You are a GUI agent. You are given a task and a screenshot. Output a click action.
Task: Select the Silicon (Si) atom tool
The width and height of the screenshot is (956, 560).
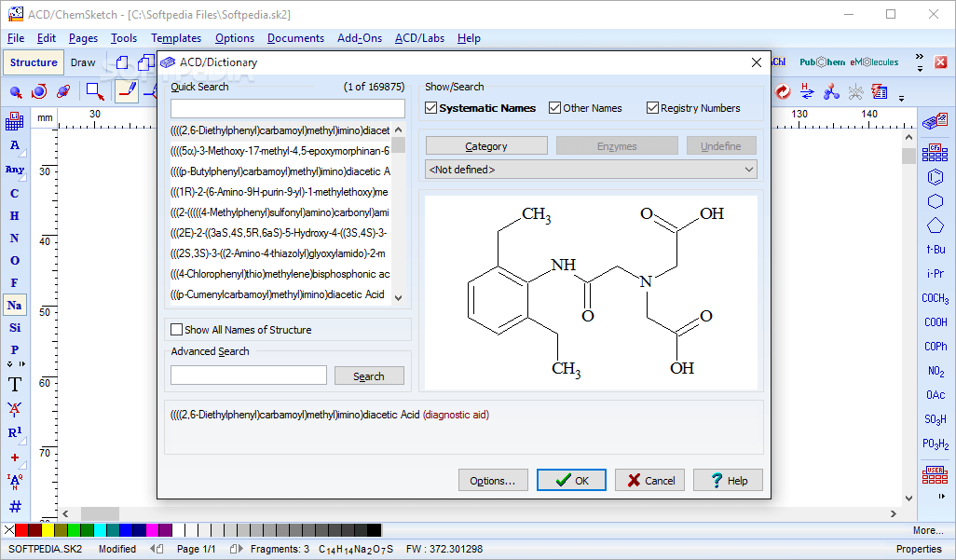pos(15,328)
